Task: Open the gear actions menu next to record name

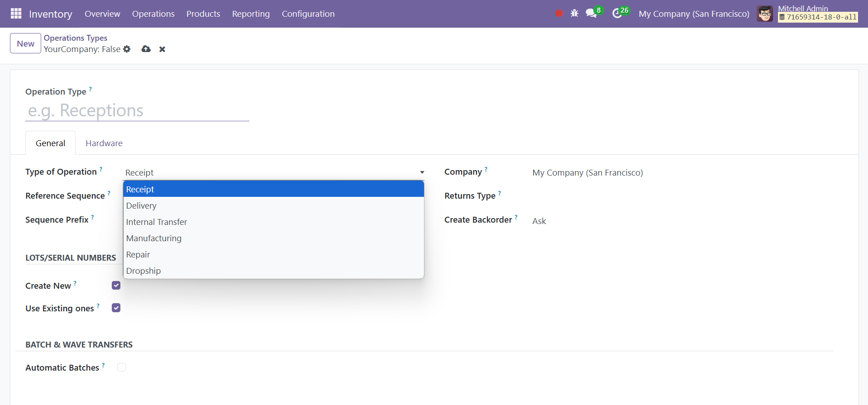Action: point(127,49)
